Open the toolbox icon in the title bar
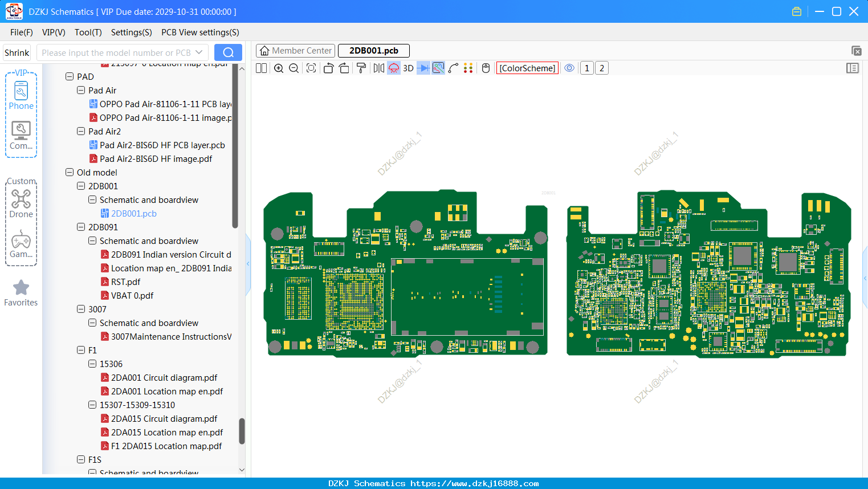Viewport: 868px width, 489px height. (x=797, y=11)
